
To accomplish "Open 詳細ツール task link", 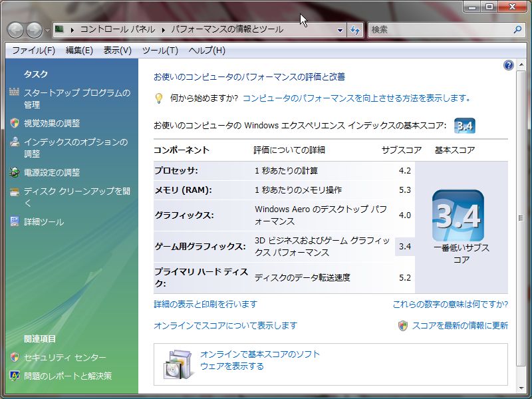I will point(44,222).
